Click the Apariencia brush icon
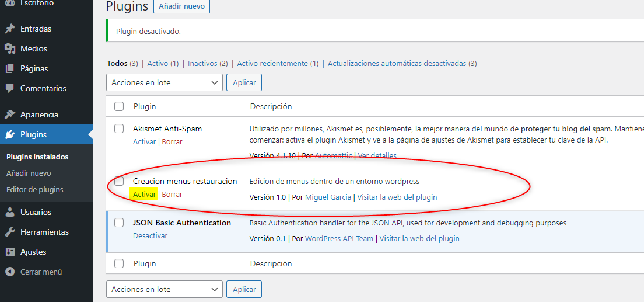Viewport: 644px width, 302px height. point(10,114)
